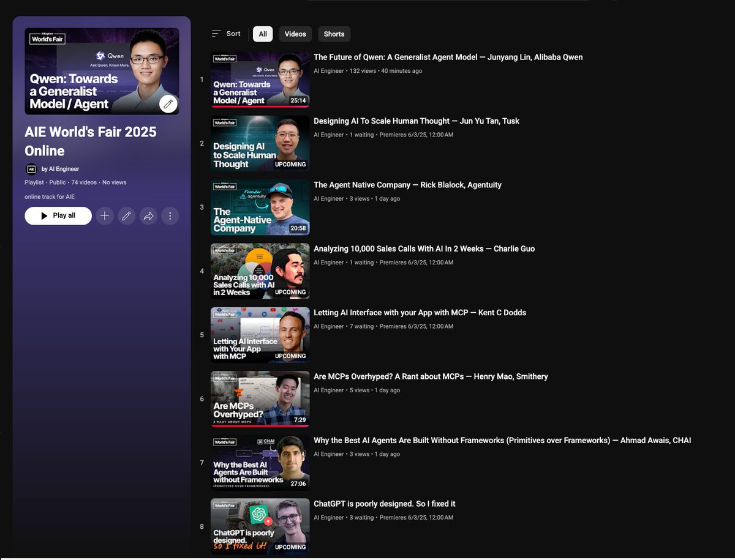Screen dimensions: 735x560
Task: Click title Designing AI To Scale Human Thought
Action: (x=417, y=121)
